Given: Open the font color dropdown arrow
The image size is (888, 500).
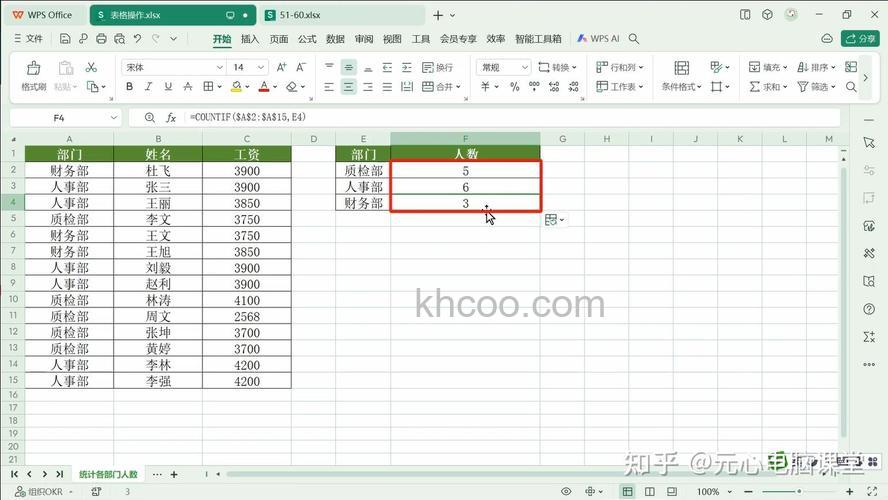Looking at the screenshot, I should (x=275, y=87).
